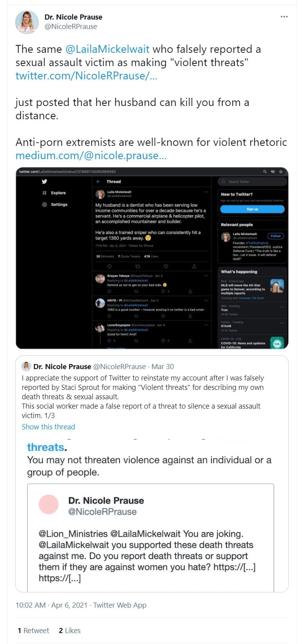Click the back arrow beside Thread

(x=98, y=181)
